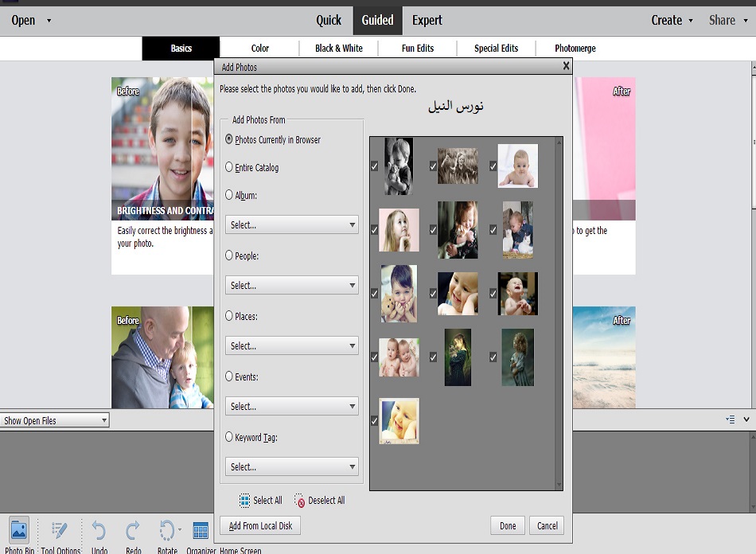Image resolution: width=756 pixels, height=554 pixels.
Task: Expand the Create menu arrow
Action: point(690,21)
